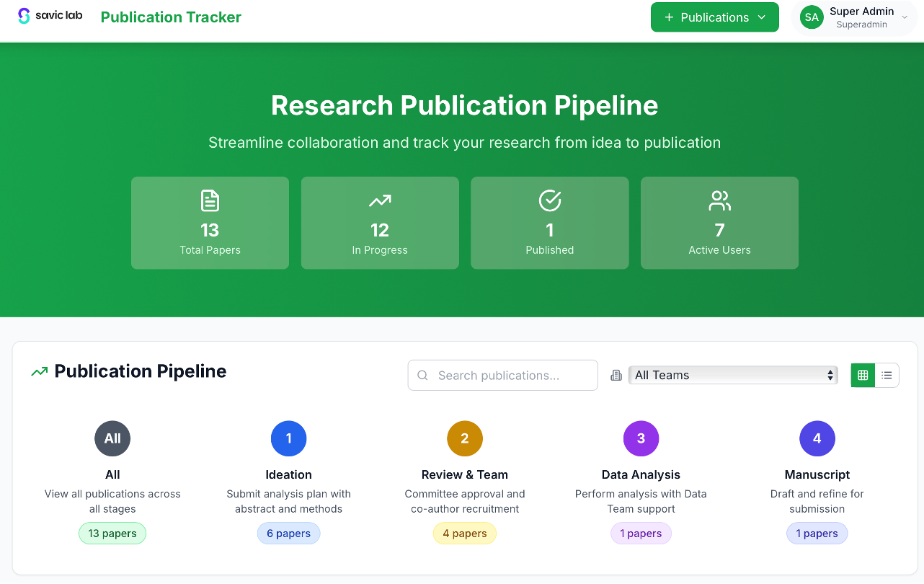
Task: Open the All Teams dropdown
Action: coord(733,375)
